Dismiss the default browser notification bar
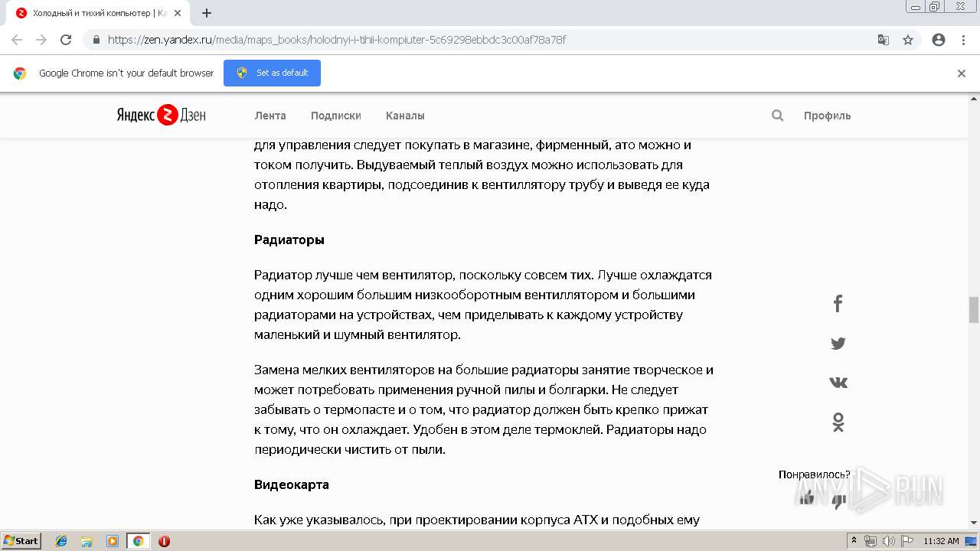Viewport: 980px width, 551px height. pos(962,73)
